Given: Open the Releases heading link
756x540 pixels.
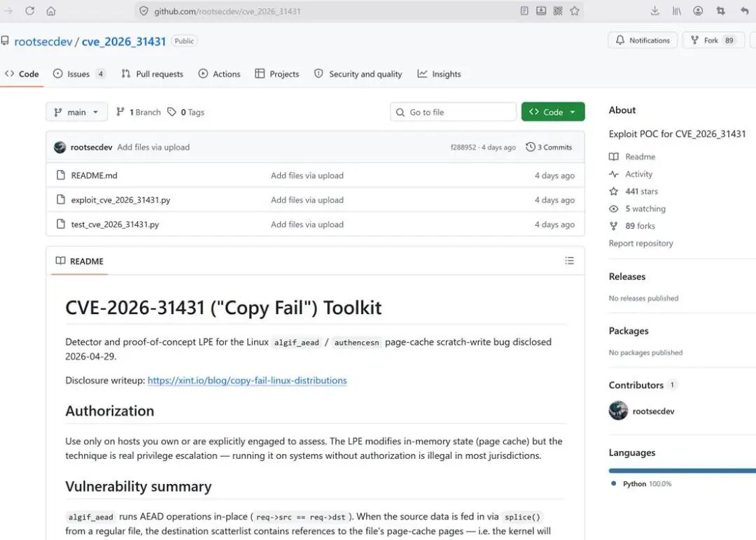Looking at the screenshot, I should tap(626, 276).
